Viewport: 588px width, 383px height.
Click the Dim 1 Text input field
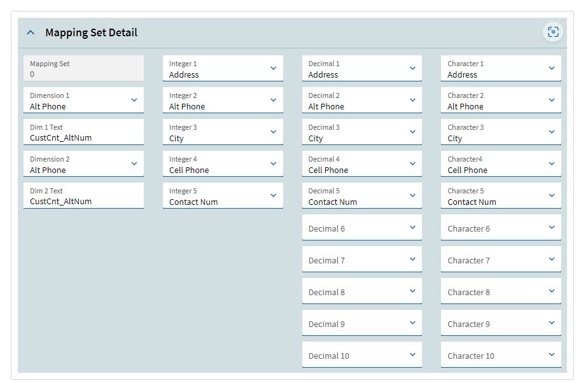coord(83,132)
